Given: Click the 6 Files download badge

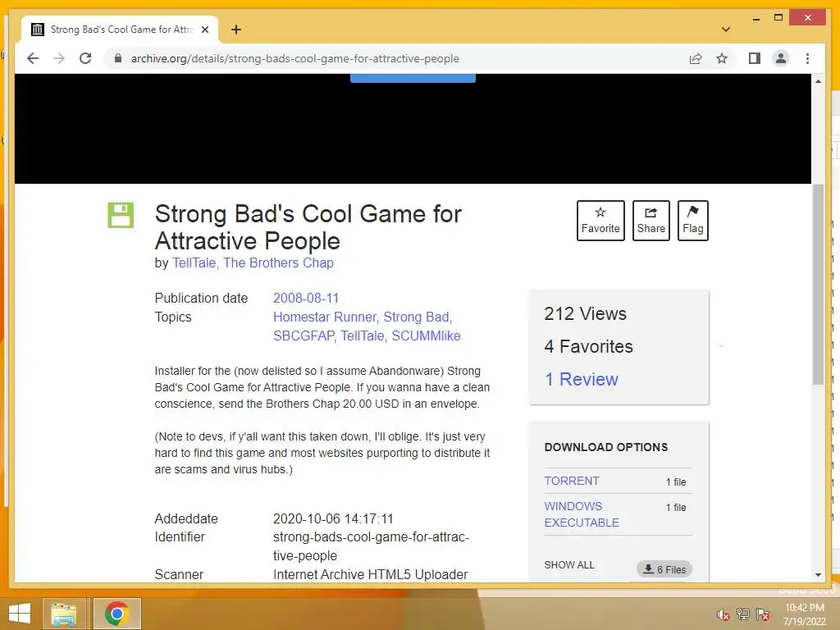Looking at the screenshot, I should (x=664, y=569).
